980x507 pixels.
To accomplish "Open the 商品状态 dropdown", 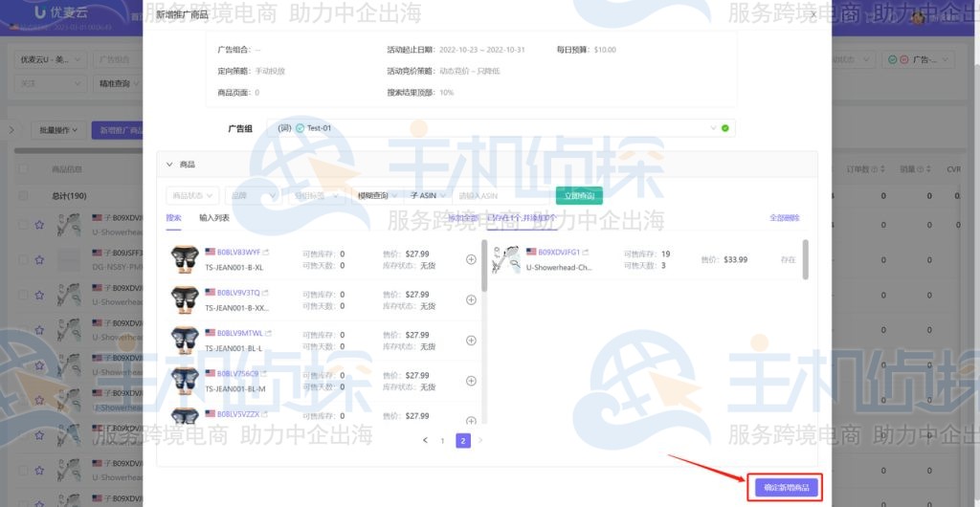I will [192, 195].
